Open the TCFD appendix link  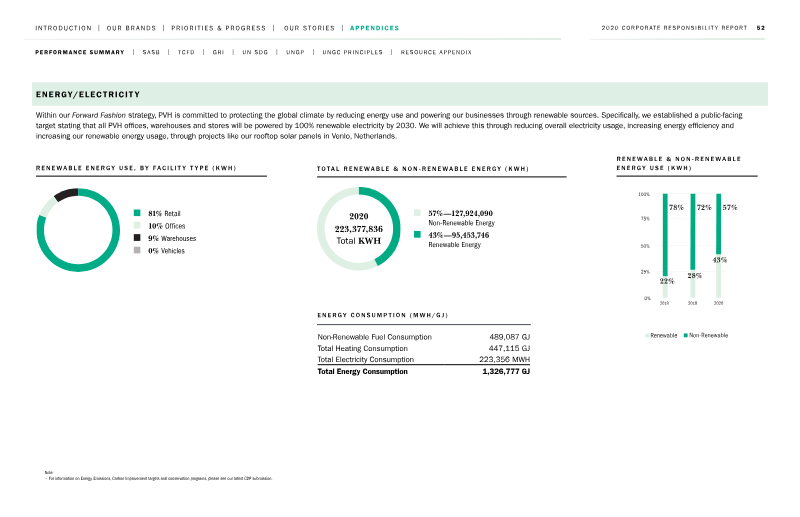(x=186, y=52)
